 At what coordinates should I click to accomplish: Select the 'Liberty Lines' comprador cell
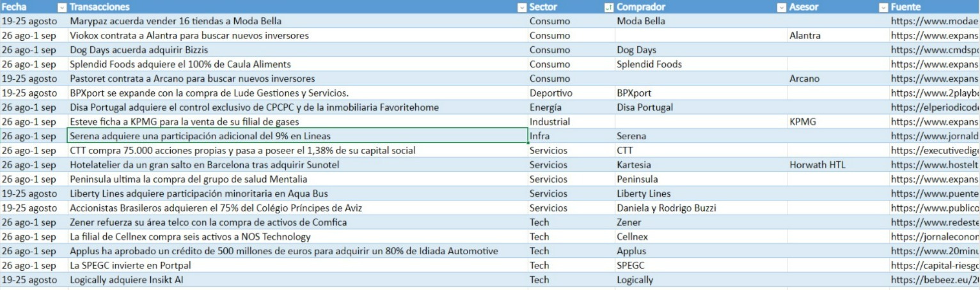click(701, 194)
